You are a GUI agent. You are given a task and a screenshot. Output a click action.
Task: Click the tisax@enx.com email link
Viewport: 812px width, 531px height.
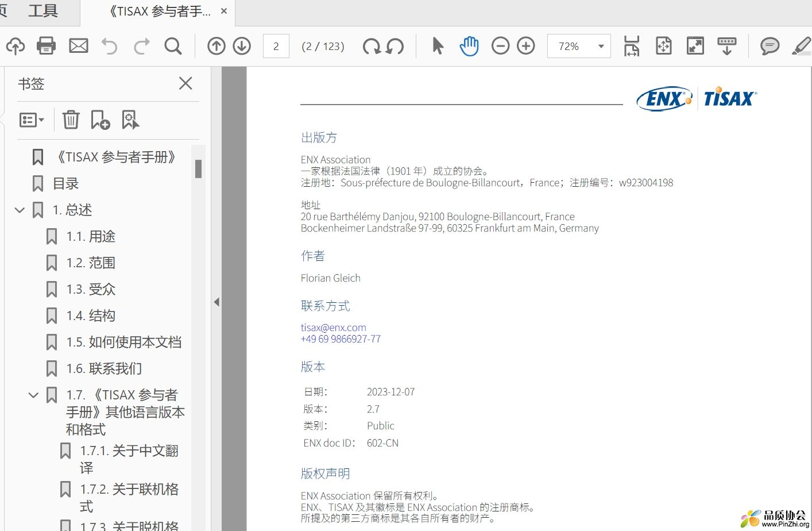coord(333,328)
